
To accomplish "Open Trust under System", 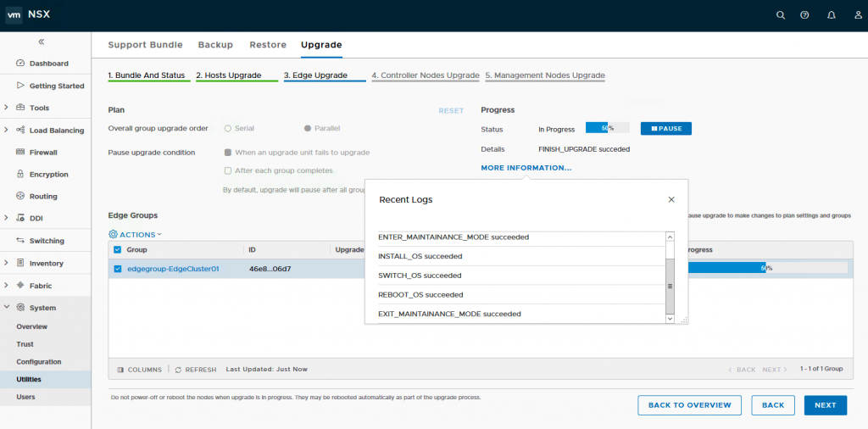I will 25,344.
